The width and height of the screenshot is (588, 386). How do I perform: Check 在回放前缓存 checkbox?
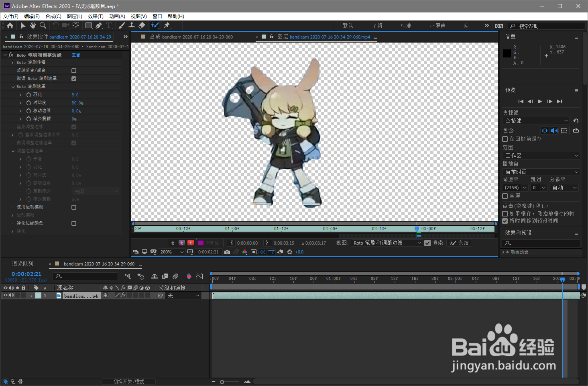505,139
